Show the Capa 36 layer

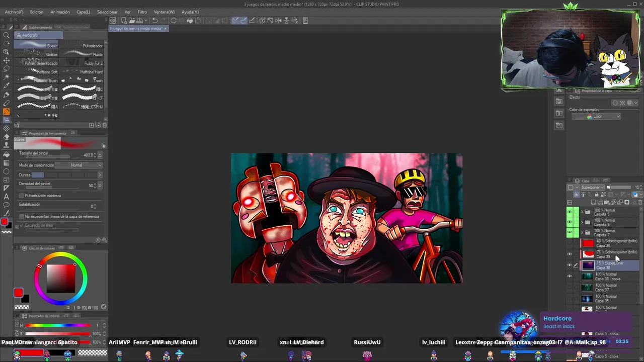coord(570,243)
